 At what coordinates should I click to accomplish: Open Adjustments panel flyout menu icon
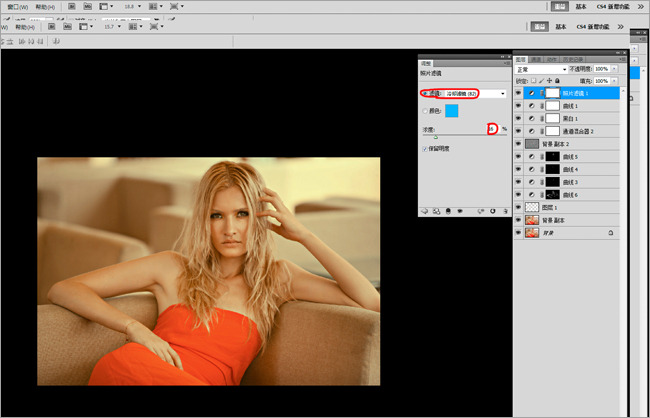coord(507,63)
